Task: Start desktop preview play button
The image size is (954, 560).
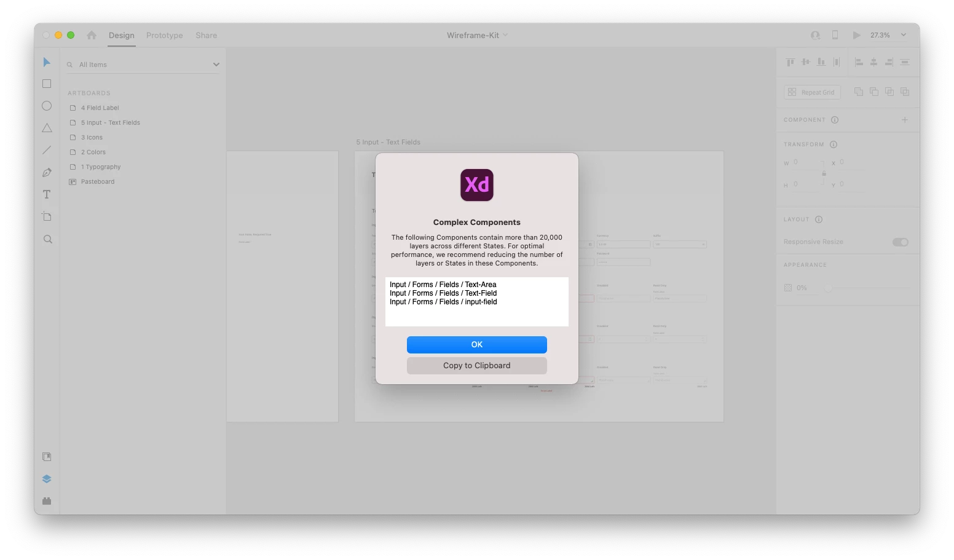Action: coord(856,35)
